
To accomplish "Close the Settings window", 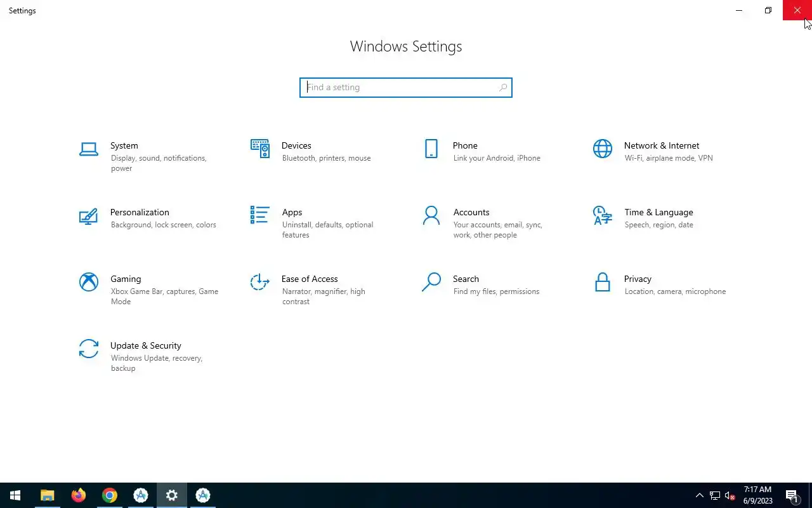I will (797, 10).
